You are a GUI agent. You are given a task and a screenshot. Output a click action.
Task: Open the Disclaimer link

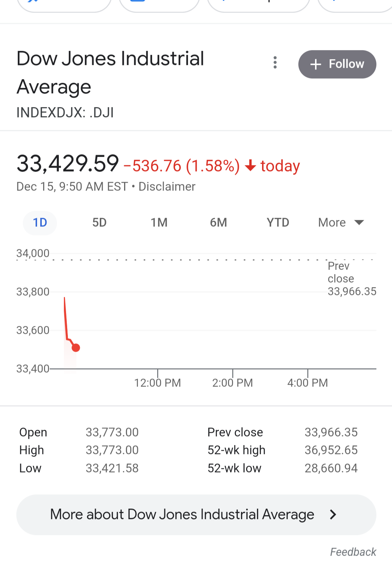[167, 187]
